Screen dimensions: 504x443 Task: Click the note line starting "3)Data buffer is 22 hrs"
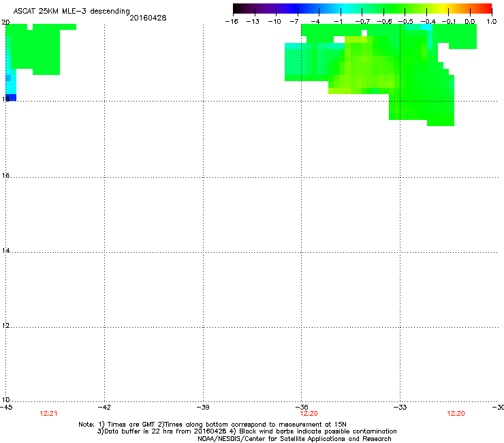tap(247, 431)
